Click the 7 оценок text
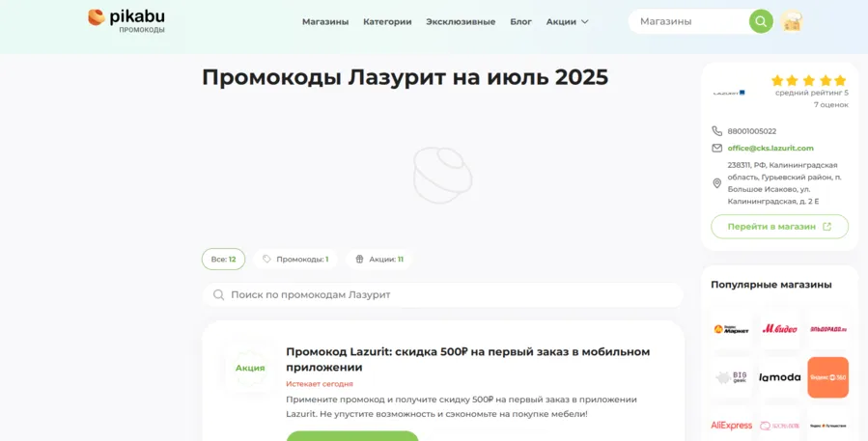 coord(830,104)
